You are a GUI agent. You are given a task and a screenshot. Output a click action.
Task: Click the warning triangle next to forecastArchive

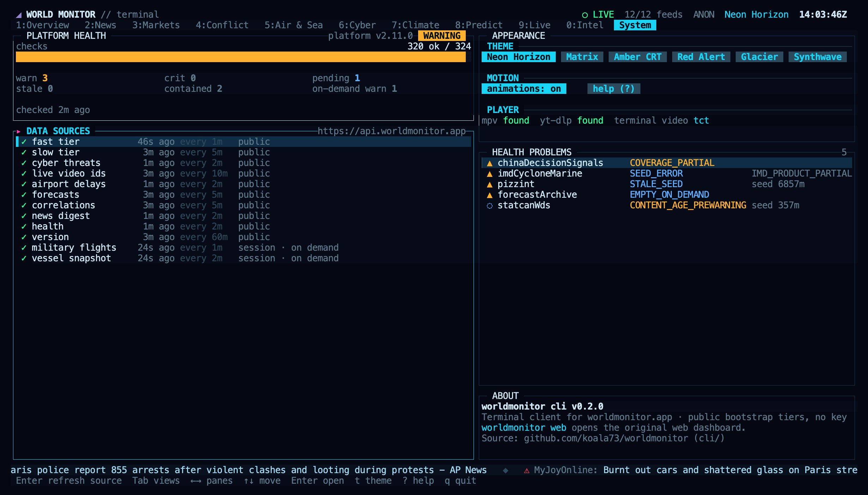coord(489,195)
